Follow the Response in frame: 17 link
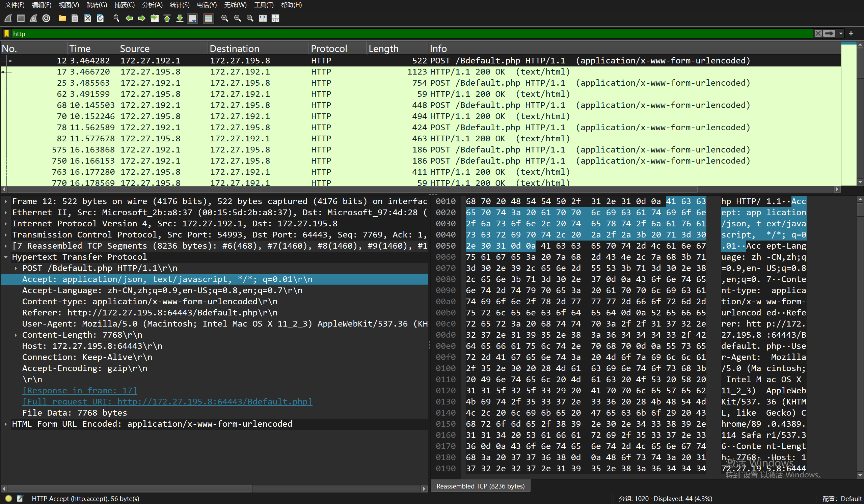Image resolution: width=864 pixels, height=504 pixels. tap(80, 390)
